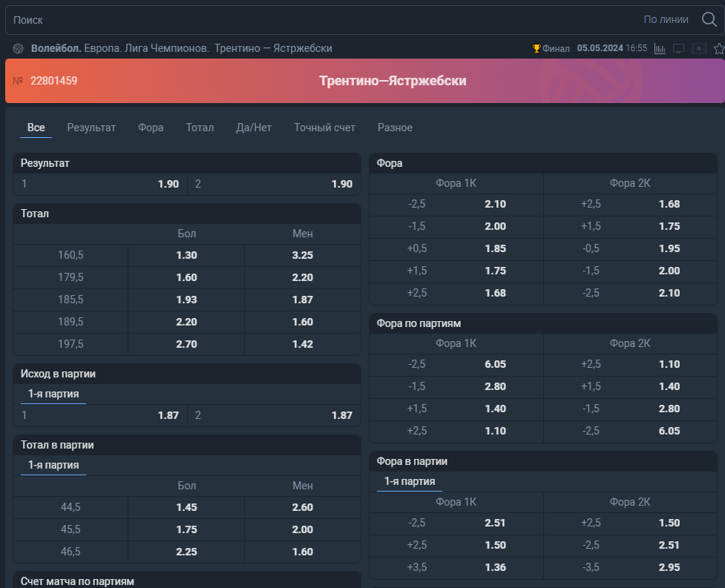The width and height of the screenshot is (725, 588).
Task: Bet on team 1 result at 1.90
Action: [100, 184]
